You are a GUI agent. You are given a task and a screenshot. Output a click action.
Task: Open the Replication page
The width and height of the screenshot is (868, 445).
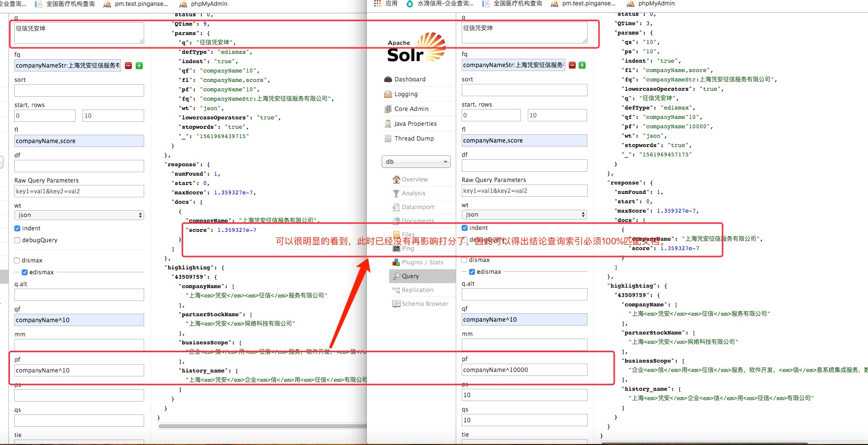[x=417, y=290]
